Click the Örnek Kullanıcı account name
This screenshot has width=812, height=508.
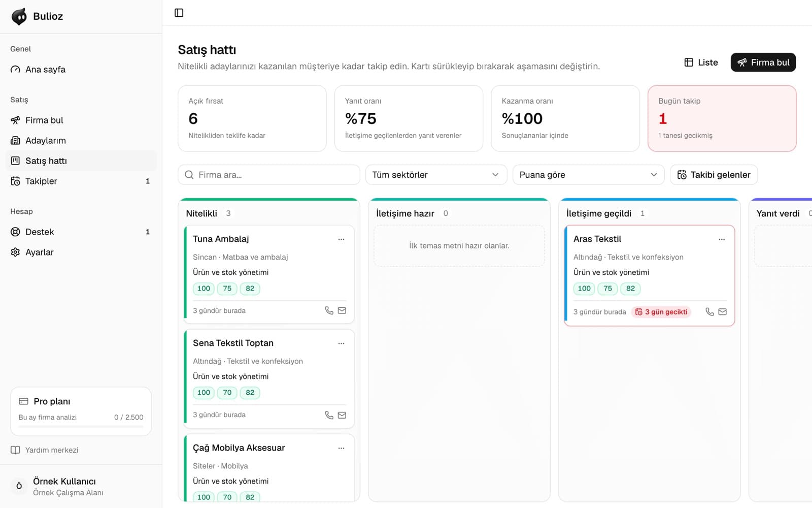click(64, 481)
